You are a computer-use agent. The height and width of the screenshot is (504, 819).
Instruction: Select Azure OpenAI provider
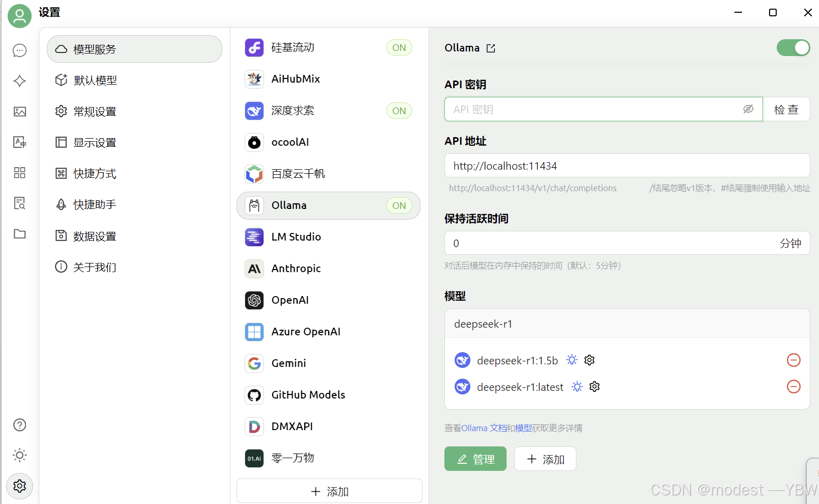[x=328, y=332]
